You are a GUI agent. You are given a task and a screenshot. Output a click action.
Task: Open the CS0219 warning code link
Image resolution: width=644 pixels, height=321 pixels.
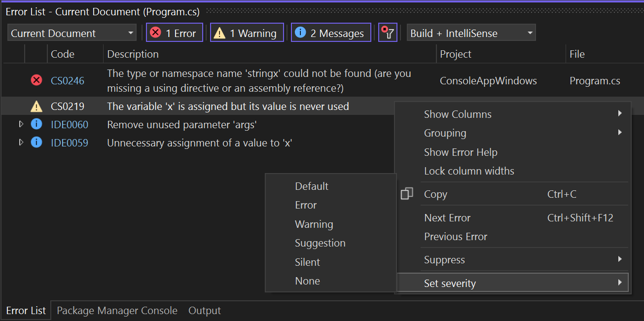pos(68,106)
